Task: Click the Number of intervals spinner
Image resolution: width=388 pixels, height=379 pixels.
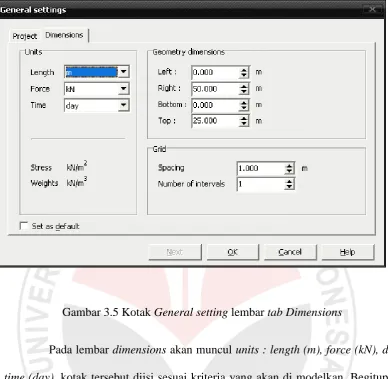Action: (289, 184)
